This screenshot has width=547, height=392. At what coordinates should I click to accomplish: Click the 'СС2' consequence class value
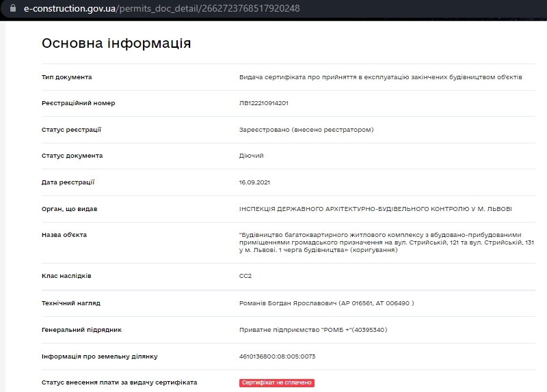click(245, 276)
